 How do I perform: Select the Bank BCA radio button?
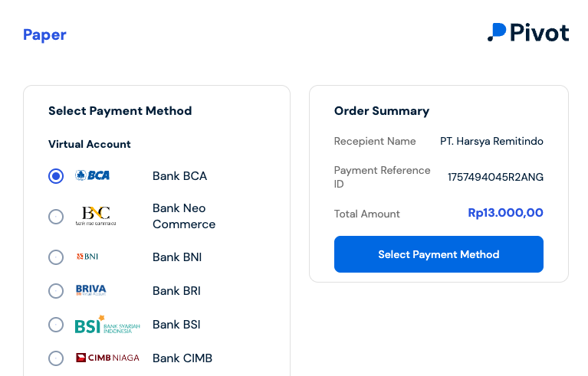tap(56, 176)
